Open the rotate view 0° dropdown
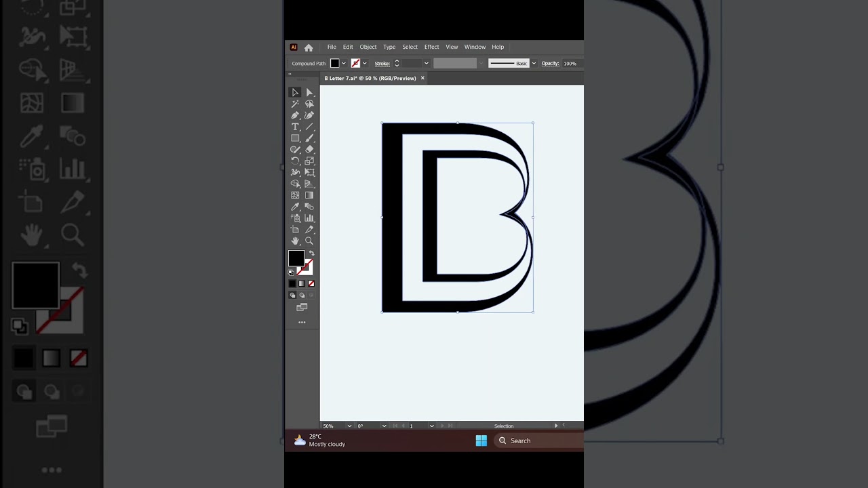 [x=384, y=426]
